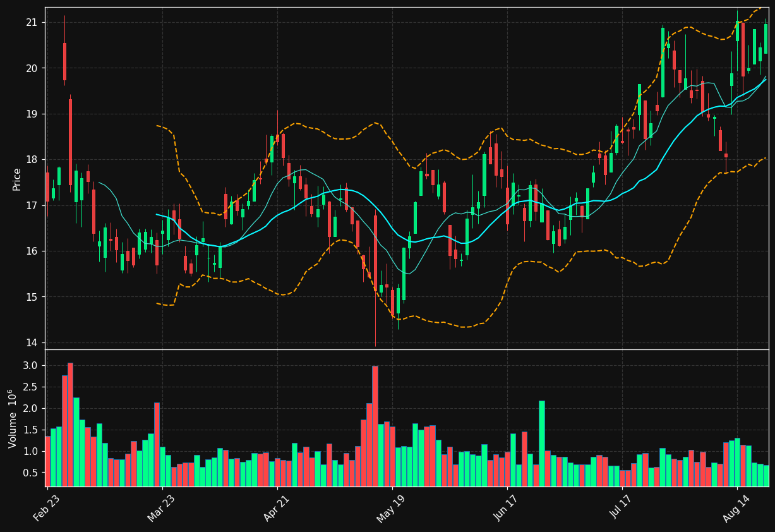775x532 pixels.
Task: Click price axis value 19
Action: coord(32,114)
